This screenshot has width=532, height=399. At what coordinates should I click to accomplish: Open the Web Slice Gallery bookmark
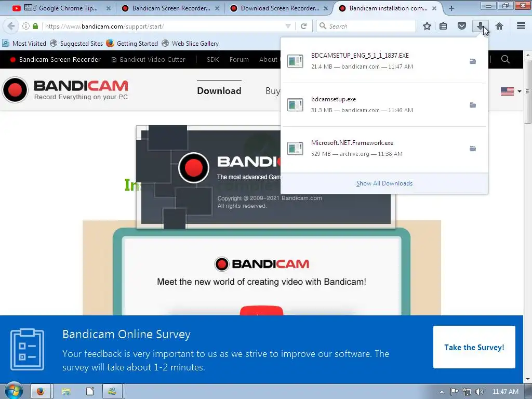point(190,44)
